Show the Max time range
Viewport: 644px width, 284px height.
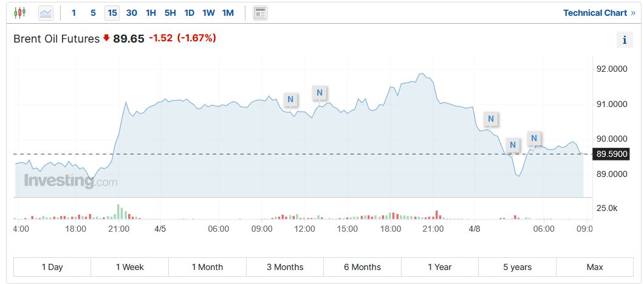coord(595,267)
